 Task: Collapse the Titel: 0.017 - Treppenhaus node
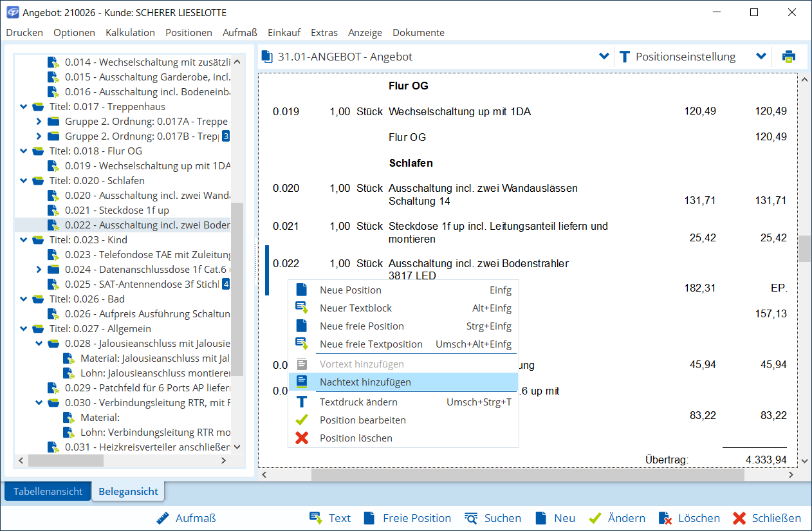24,107
